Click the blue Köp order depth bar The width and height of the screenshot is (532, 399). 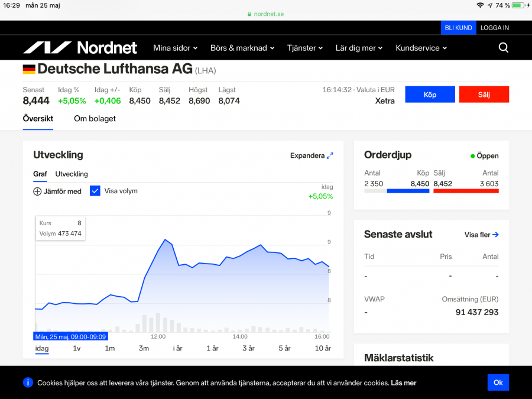pyautogui.click(x=408, y=191)
